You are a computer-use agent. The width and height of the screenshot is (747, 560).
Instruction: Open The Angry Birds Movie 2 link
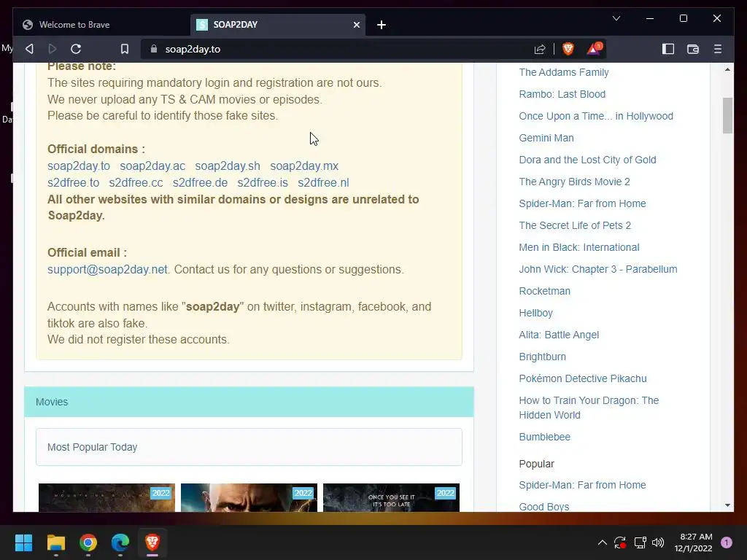[574, 182]
